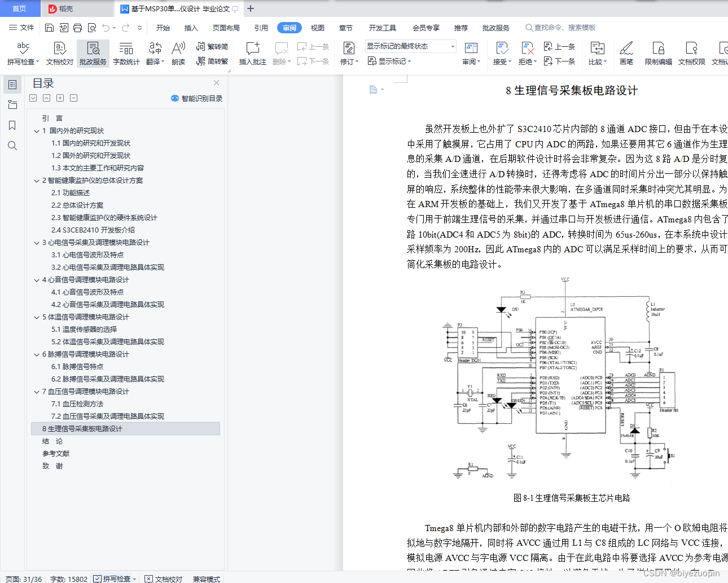Viewport: 728px width, 583px height.
Task: Open 批改服务 correction service ribbon button
Action: click(x=93, y=54)
